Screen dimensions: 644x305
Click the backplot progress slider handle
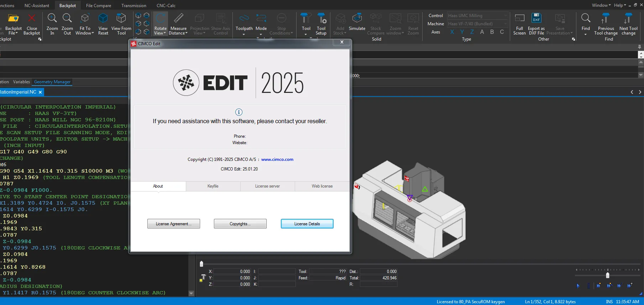(201, 264)
